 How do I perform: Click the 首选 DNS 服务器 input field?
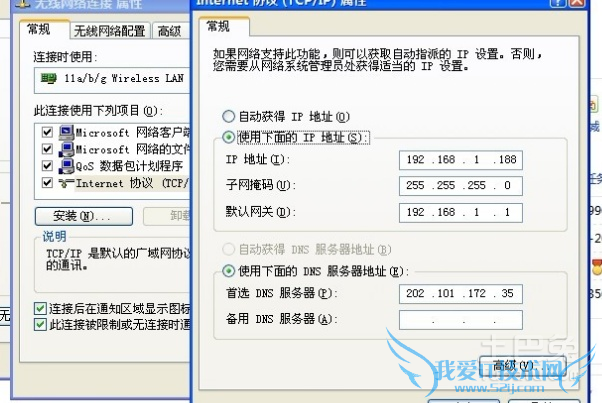point(461,294)
